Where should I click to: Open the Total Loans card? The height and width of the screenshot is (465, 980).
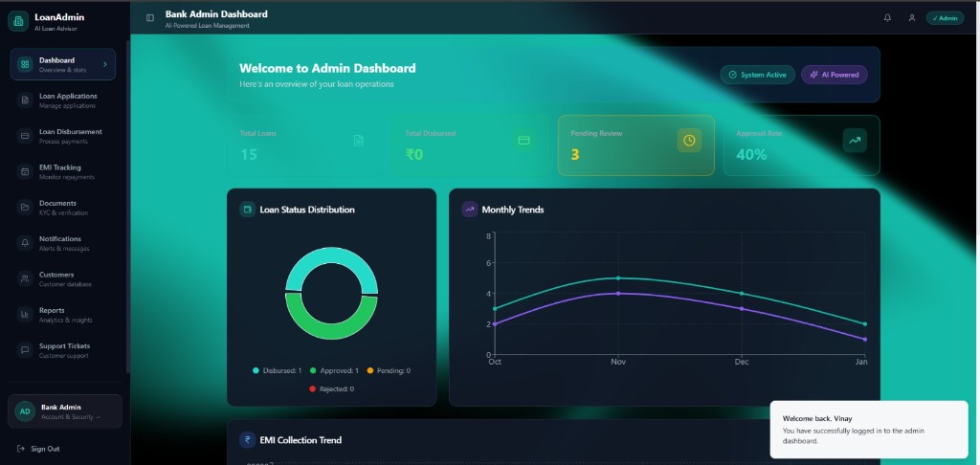[303, 145]
